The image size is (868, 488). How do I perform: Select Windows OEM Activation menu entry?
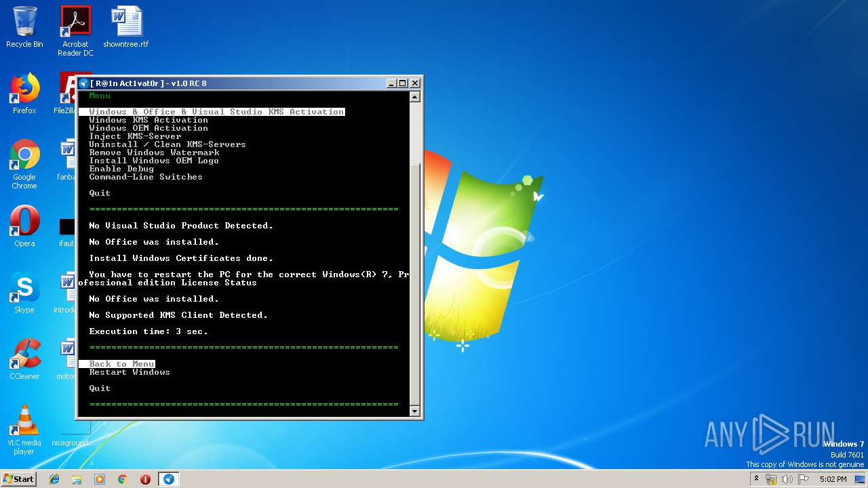click(x=149, y=128)
